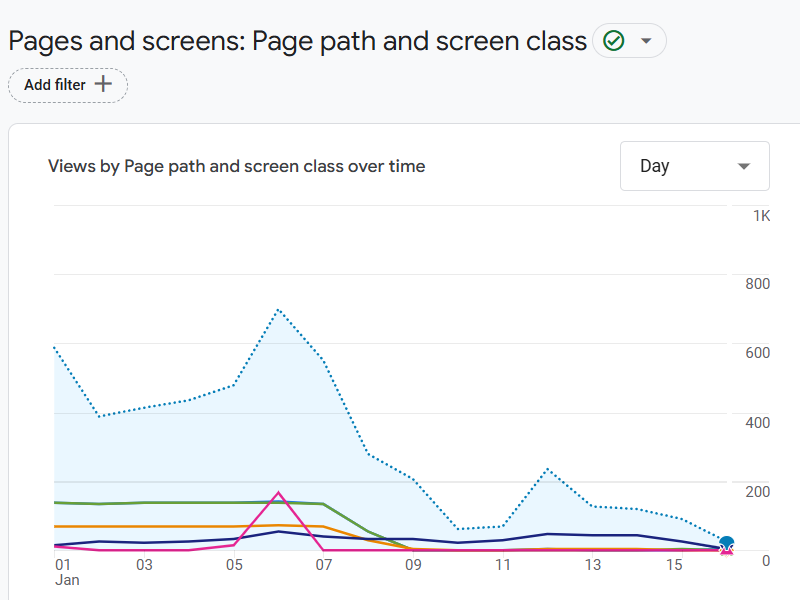The width and height of the screenshot is (800, 600).
Task: Open the dropdown arrow beside the green checkmark
Action: tap(646, 41)
